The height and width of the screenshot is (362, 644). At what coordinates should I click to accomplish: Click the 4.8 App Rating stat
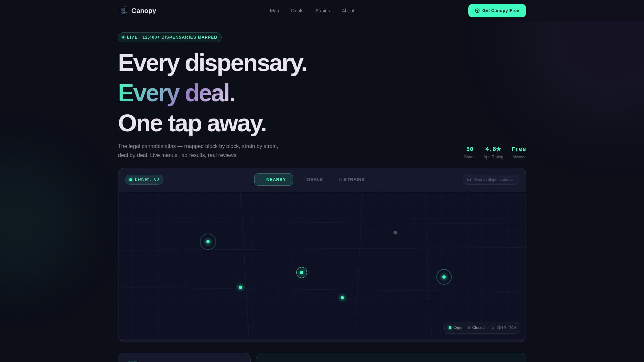[x=493, y=153]
